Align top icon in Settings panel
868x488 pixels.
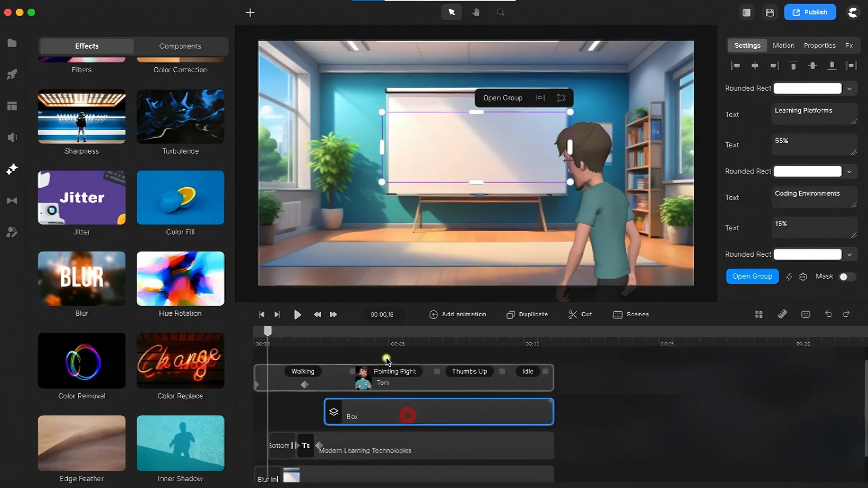793,66
